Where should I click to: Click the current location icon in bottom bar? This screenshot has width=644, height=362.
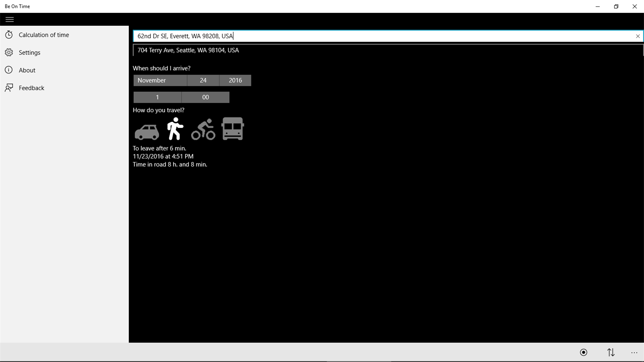tap(583, 352)
